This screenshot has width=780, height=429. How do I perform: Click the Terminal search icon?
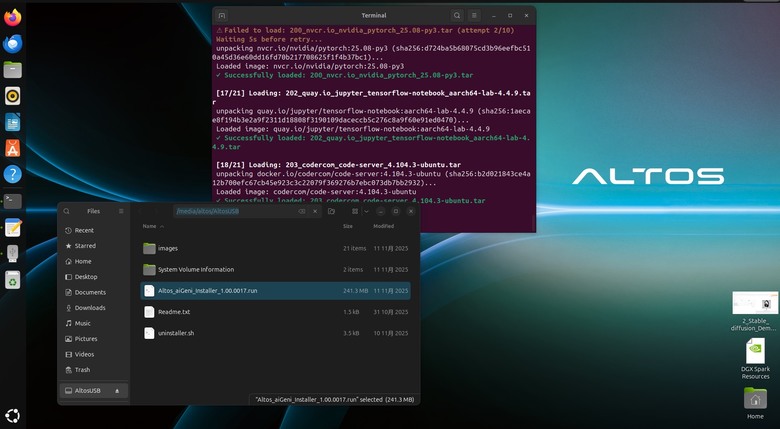pos(457,15)
